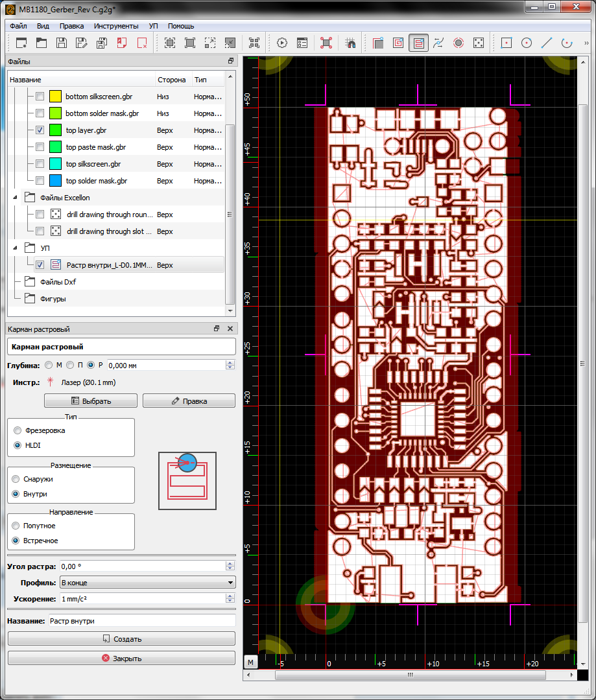This screenshot has width=596, height=700.
Task: Enable the bottom solder mask.gbr checkbox
Action: tap(40, 113)
